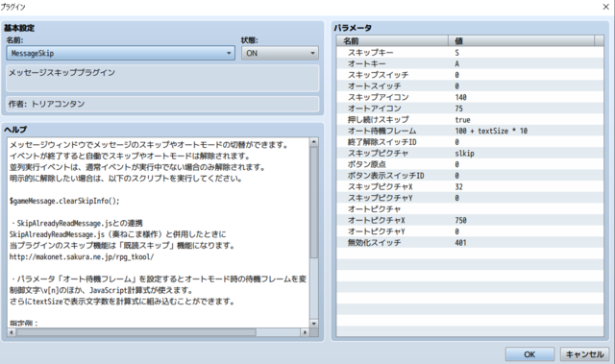The height and width of the screenshot is (364, 615).
Task: Select the 押し続けスキップ parameter row
Action: point(470,119)
